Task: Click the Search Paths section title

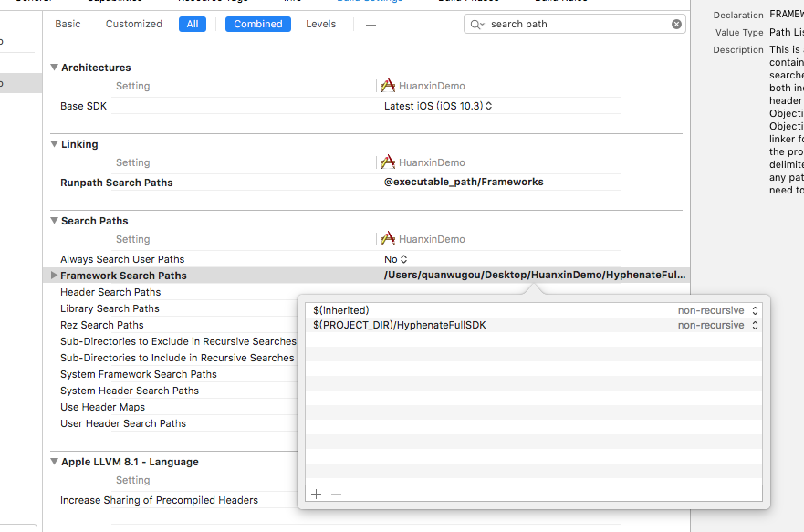Action: [x=95, y=221]
